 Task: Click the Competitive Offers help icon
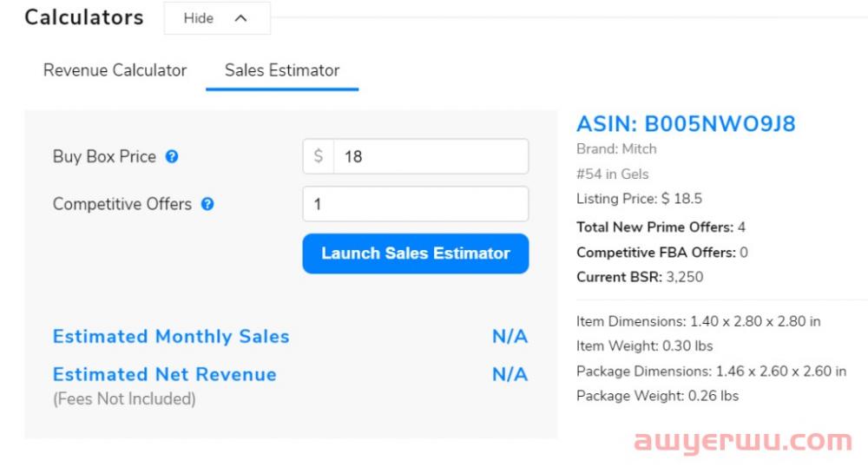[x=207, y=204]
